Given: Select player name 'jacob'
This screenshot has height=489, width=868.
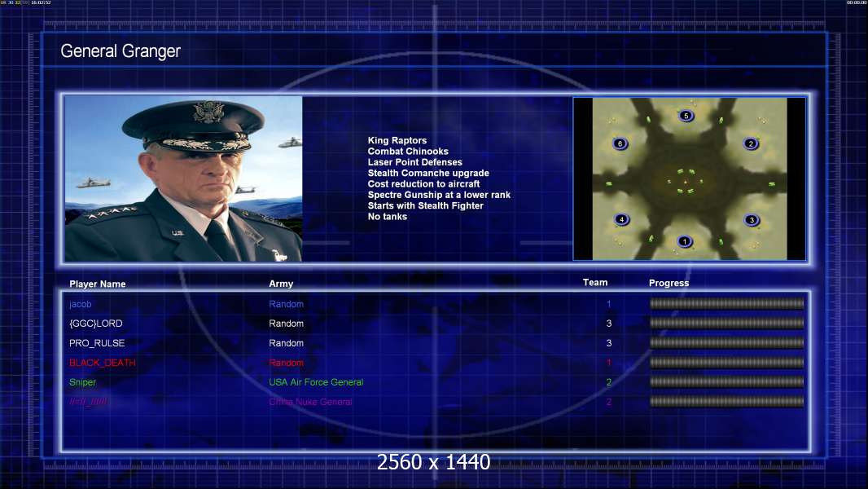Looking at the screenshot, I should 81,304.
